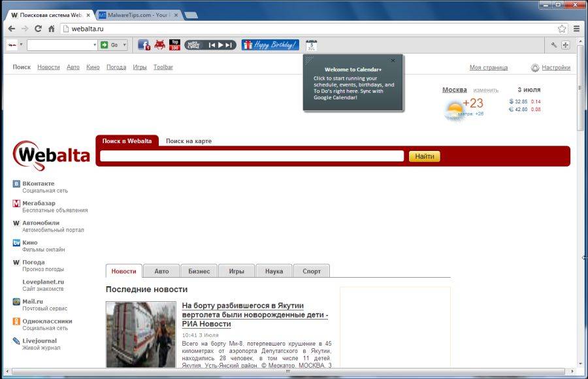Reload the webalta.ru page
The height and width of the screenshot is (379, 588).
pos(38,29)
